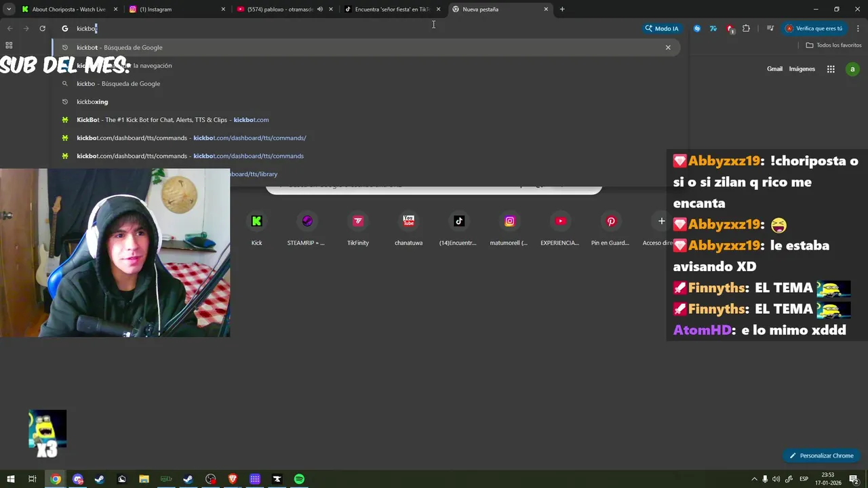The height and width of the screenshot is (488, 868).
Task: Open kickbot.com/dashboard/tts/commands suggestion without trailing slash
Action: pos(366,156)
